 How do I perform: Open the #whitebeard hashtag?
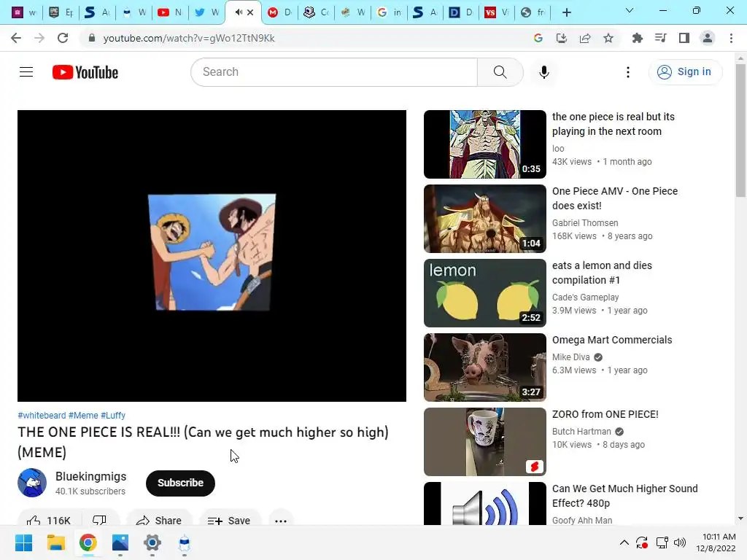coord(42,415)
